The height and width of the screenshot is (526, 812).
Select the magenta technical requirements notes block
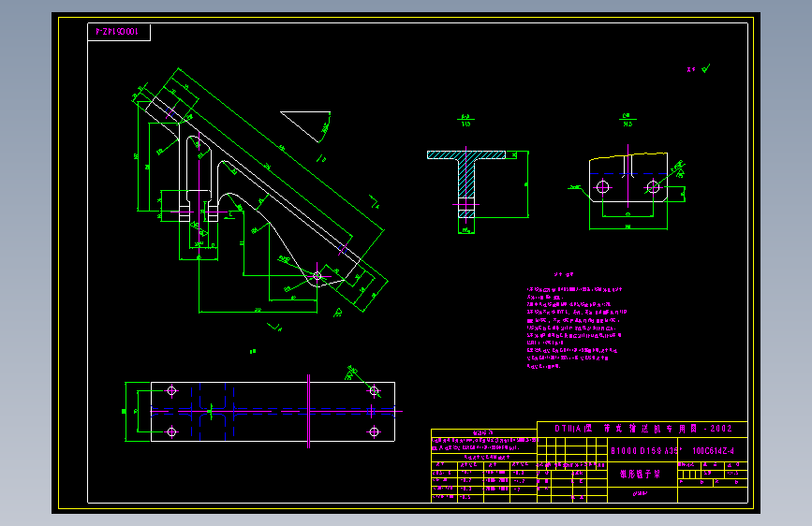[x=576, y=328]
